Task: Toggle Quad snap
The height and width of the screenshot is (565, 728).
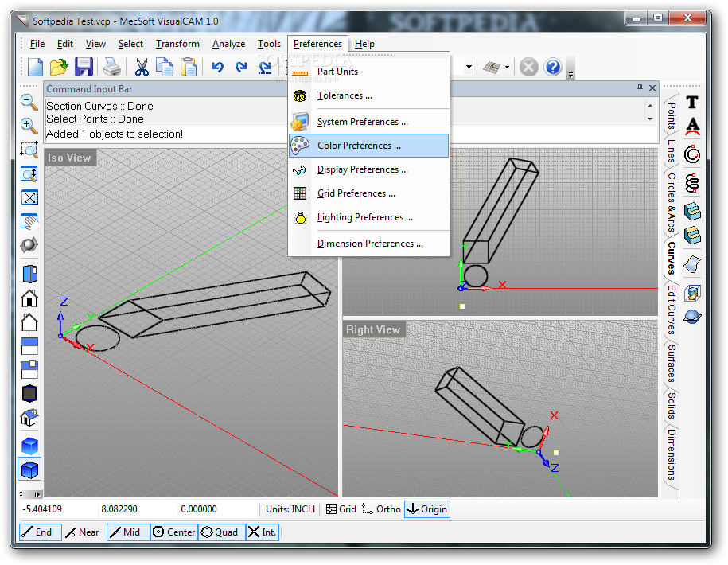Action: tap(221, 532)
